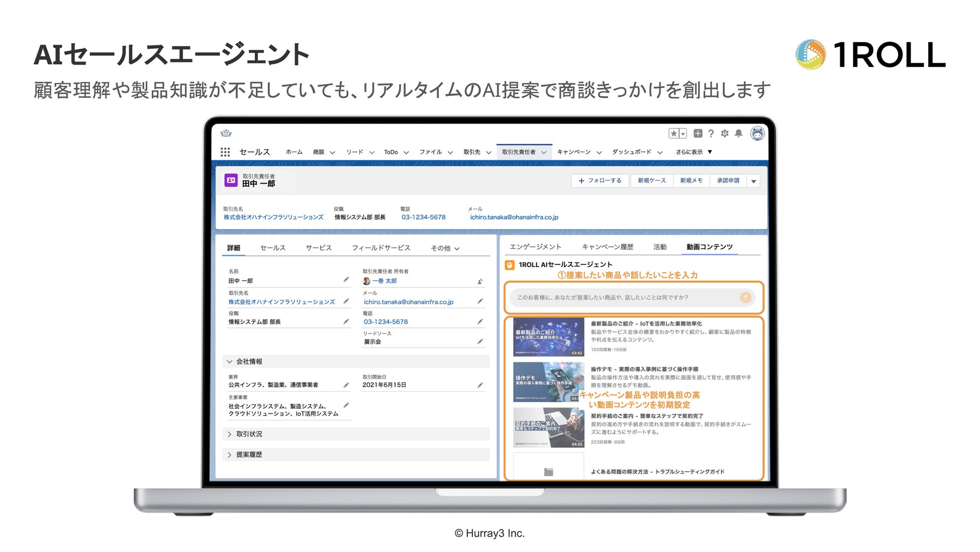Open the App Launcher grid icon
Image resolution: width=980 pixels, height=552 pixels.
pyautogui.click(x=225, y=152)
